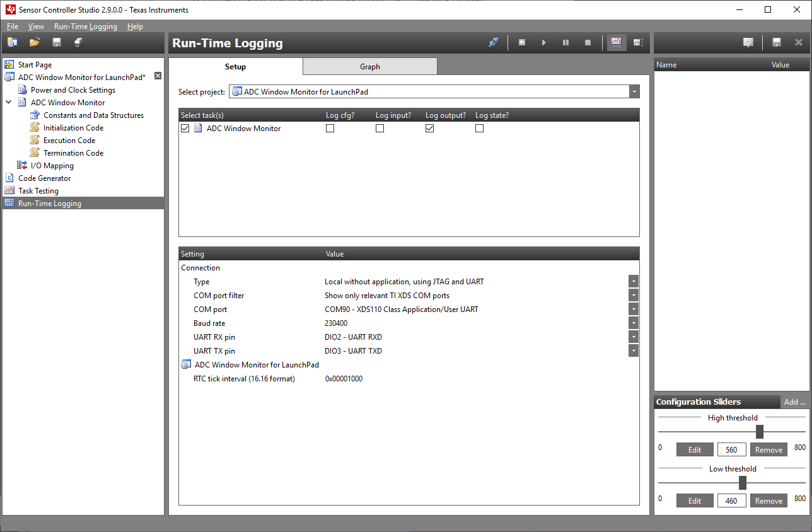Click the Value column header in the right panel
Screen dimensions: 812x532
coord(780,64)
